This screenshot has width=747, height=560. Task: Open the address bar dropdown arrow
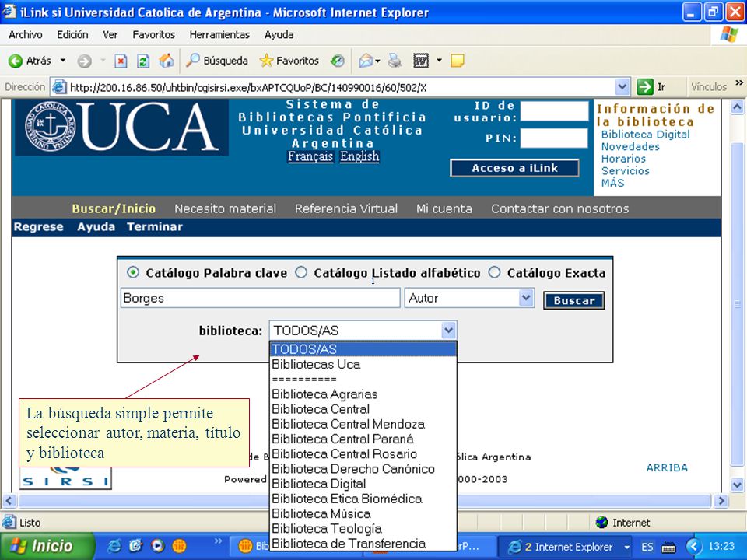[622, 86]
